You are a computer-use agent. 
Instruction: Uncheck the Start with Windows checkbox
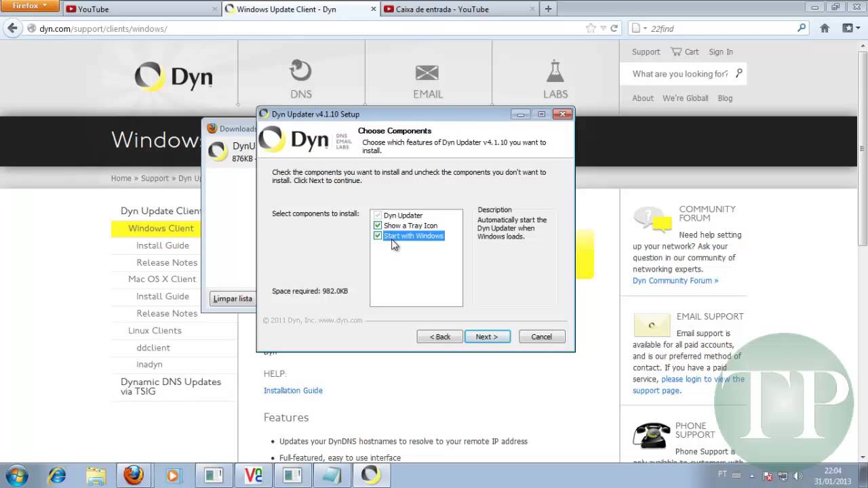(378, 236)
